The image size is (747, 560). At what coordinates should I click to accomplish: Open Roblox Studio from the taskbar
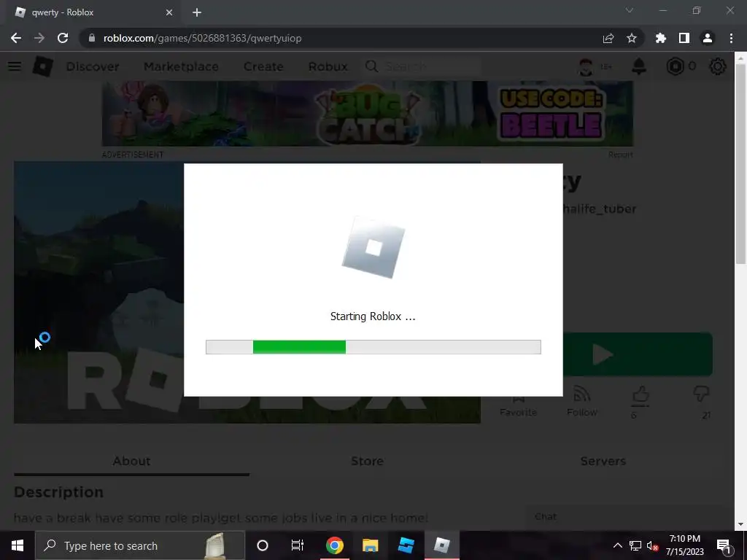click(406, 545)
